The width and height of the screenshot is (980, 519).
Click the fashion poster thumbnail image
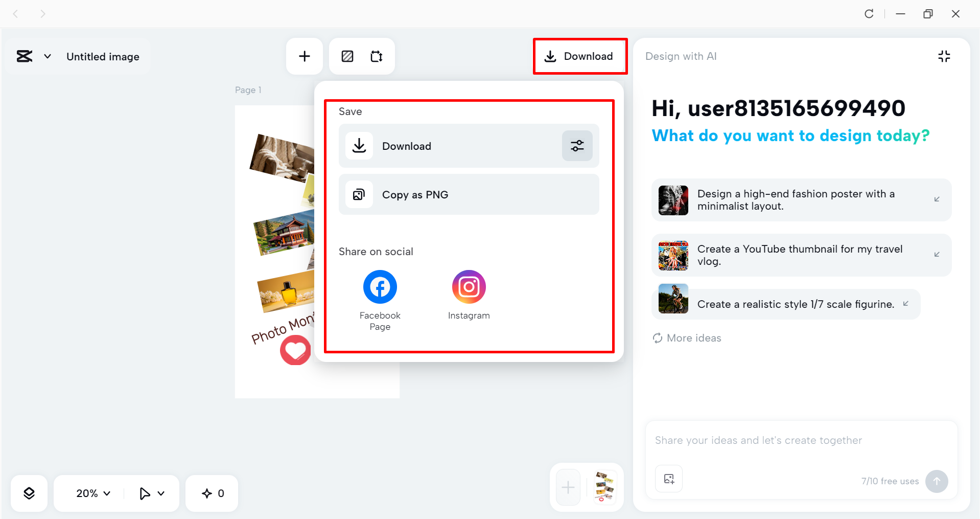(x=673, y=200)
